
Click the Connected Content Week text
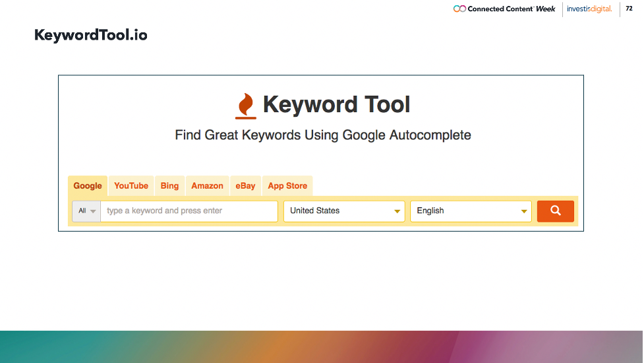coord(512,9)
